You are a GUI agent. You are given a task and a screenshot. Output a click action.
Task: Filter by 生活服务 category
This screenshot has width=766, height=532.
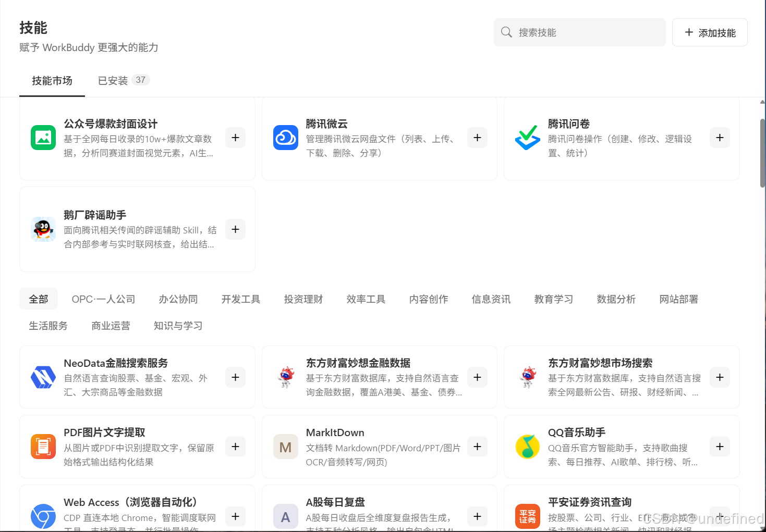click(48, 326)
